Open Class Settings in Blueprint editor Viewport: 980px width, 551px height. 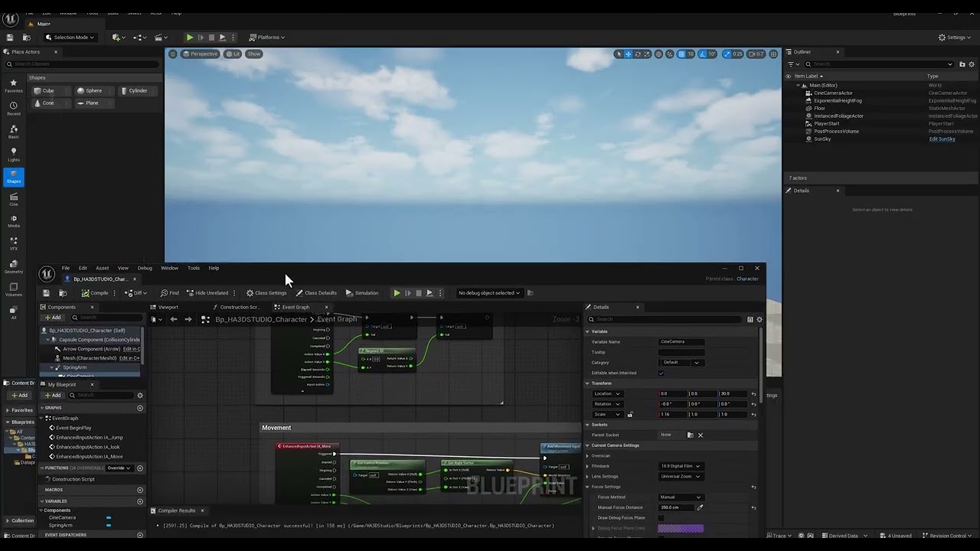[266, 293]
